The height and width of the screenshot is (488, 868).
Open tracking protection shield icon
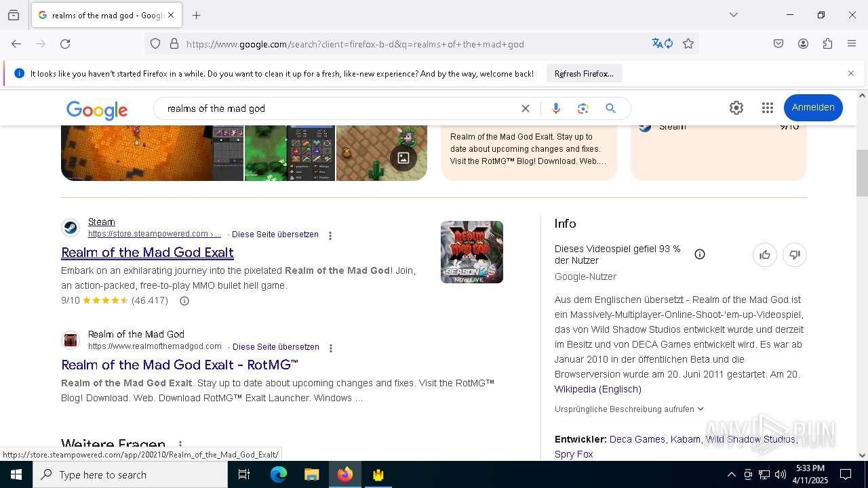click(155, 43)
